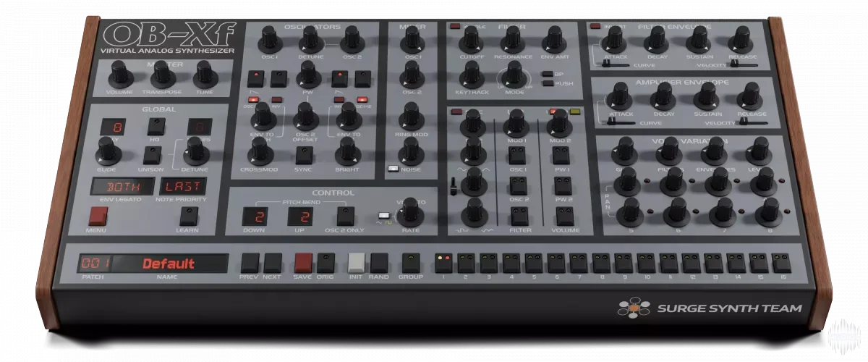
Task: Open NOTE PRIORITY selector showing LAST
Action: pyautogui.click(x=183, y=186)
